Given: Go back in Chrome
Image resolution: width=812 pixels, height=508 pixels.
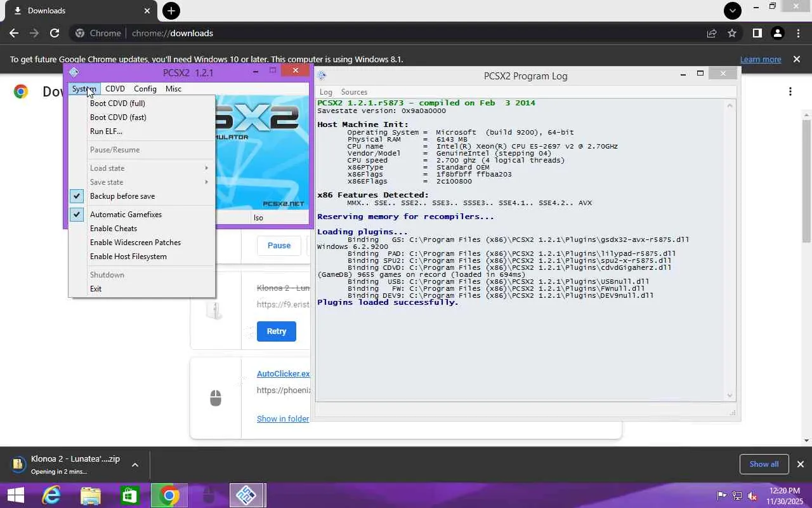Looking at the screenshot, I should coord(14,33).
